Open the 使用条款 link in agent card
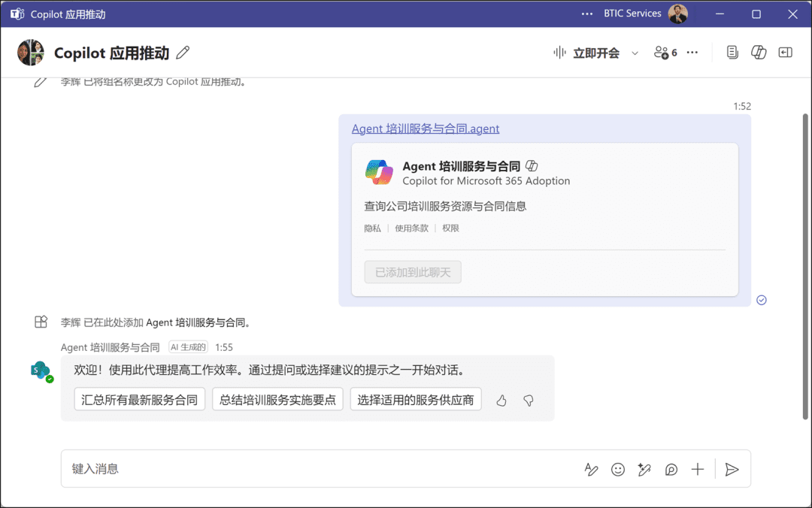812x508 pixels. point(412,228)
